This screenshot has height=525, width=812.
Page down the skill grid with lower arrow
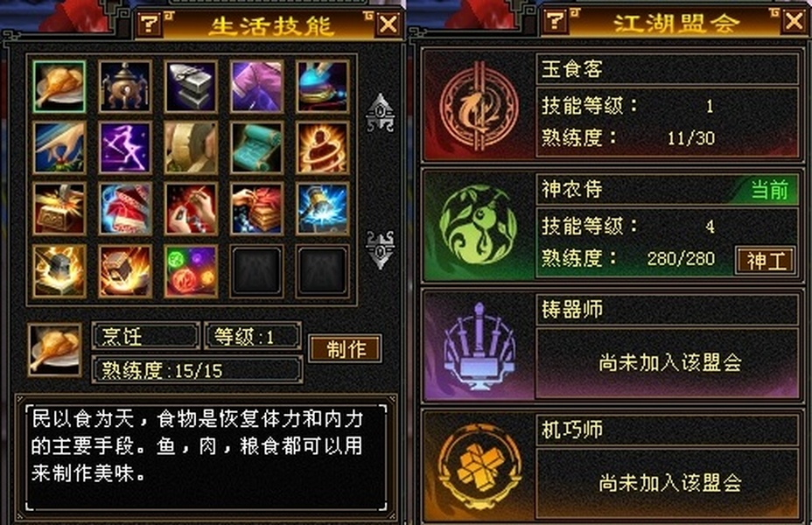[x=381, y=250]
